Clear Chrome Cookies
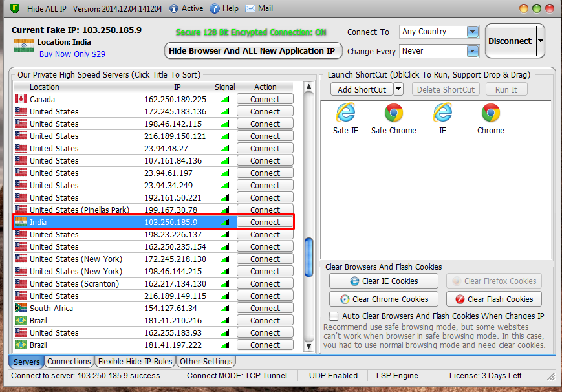 pos(384,299)
